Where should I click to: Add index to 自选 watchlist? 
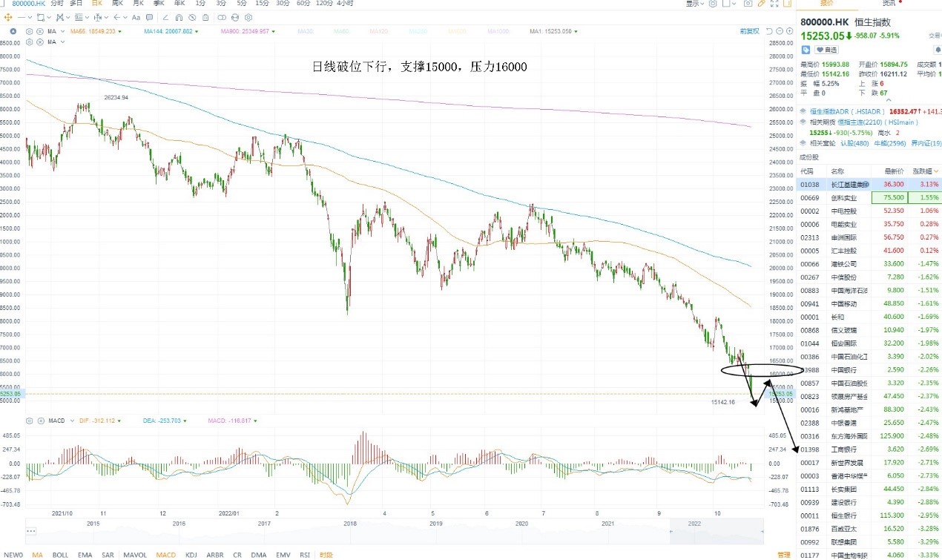pos(826,50)
